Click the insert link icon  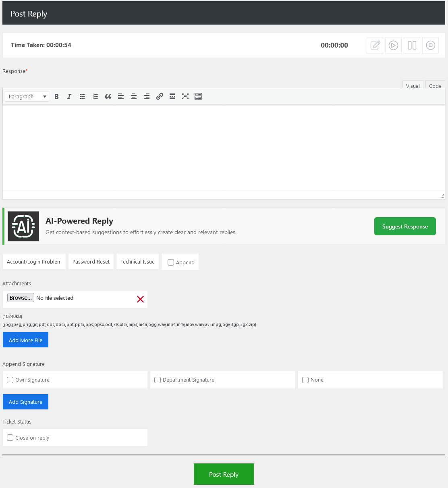pos(160,97)
